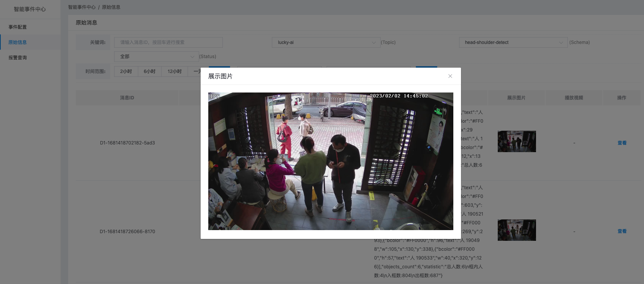The height and width of the screenshot is (284, 644).
Task: Click the 展示图片 dialog title
Action: pos(220,76)
